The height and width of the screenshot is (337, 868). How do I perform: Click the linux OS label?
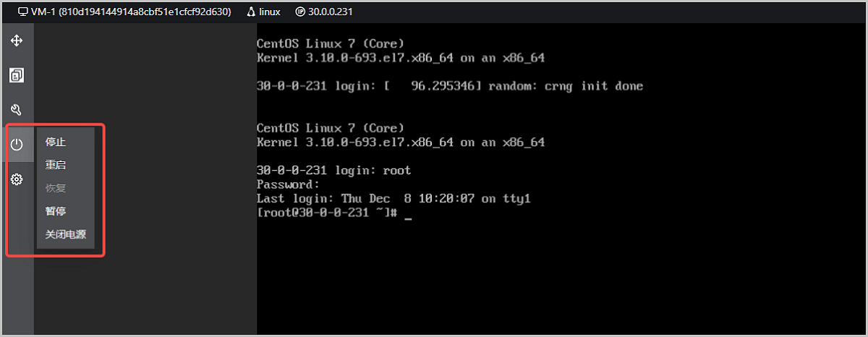pos(270,12)
